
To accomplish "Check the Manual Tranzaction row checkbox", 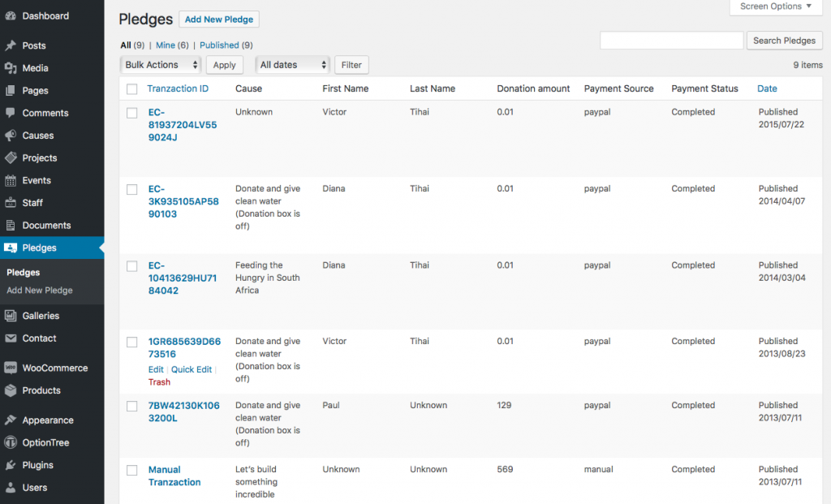I will coord(132,469).
